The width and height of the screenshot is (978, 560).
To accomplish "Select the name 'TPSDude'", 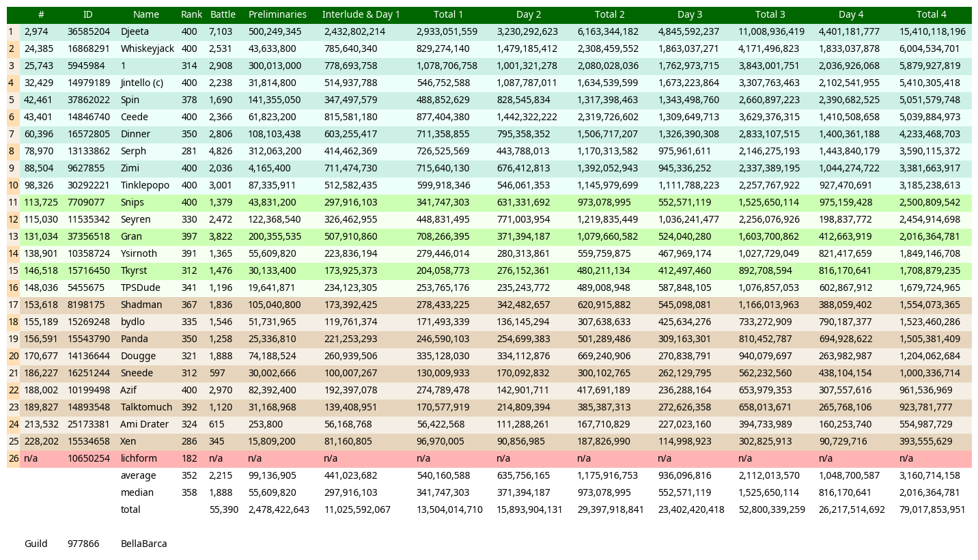I will pos(141,288).
